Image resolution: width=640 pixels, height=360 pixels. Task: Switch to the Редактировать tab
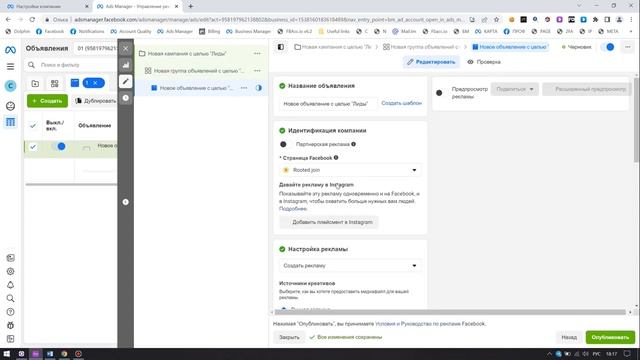(x=431, y=62)
